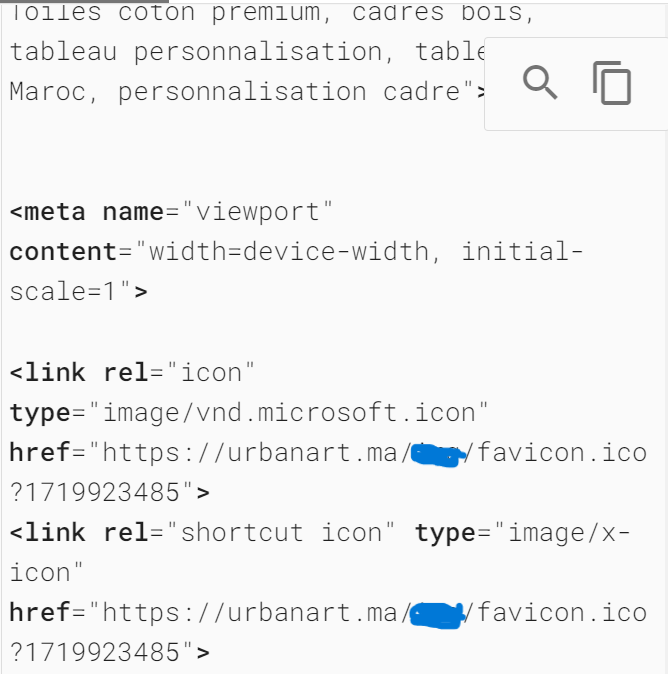Image resolution: width=668 pixels, height=674 pixels.
Task: Click the last "?1719923485" query string
Action: coord(100,652)
